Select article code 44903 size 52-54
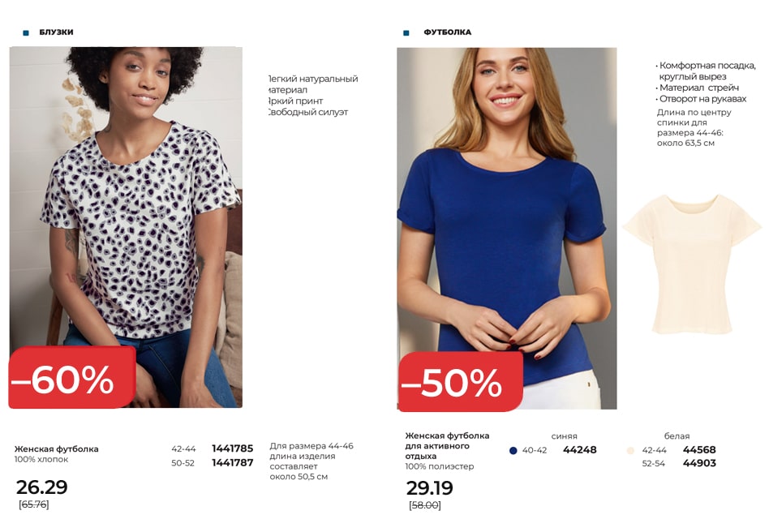This screenshot has height=532, width=769. [x=699, y=463]
